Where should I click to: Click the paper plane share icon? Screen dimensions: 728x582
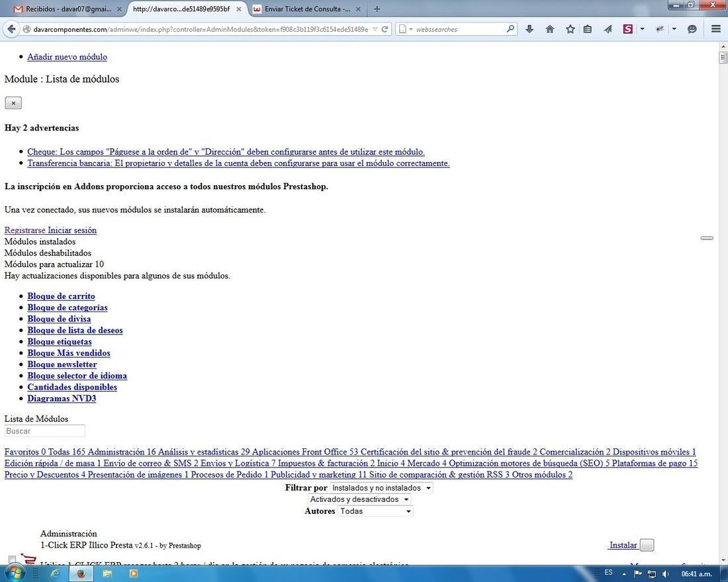(x=608, y=29)
